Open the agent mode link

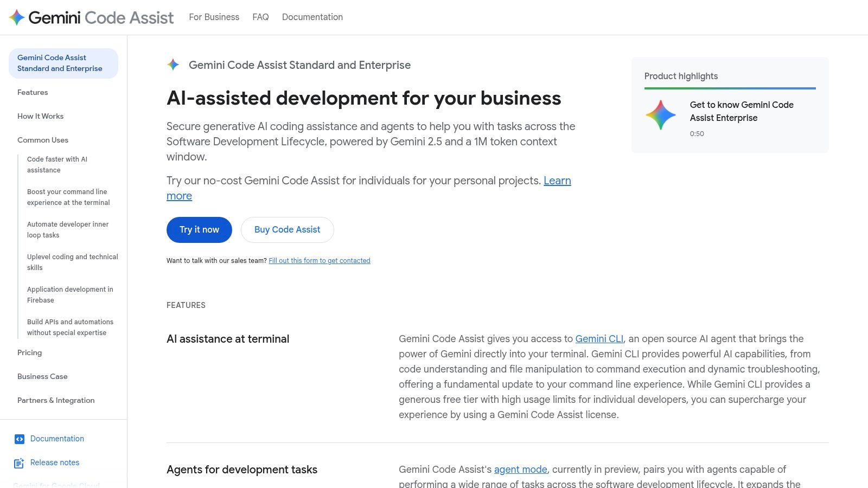pyautogui.click(x=520, y=470)
